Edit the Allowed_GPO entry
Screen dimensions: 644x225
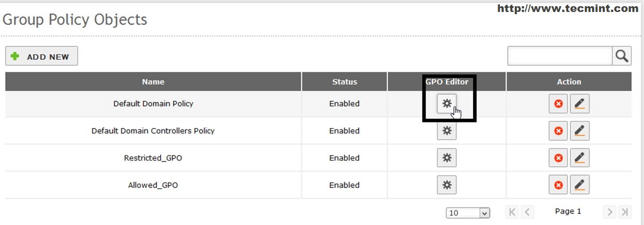click(x=579, y=185)
